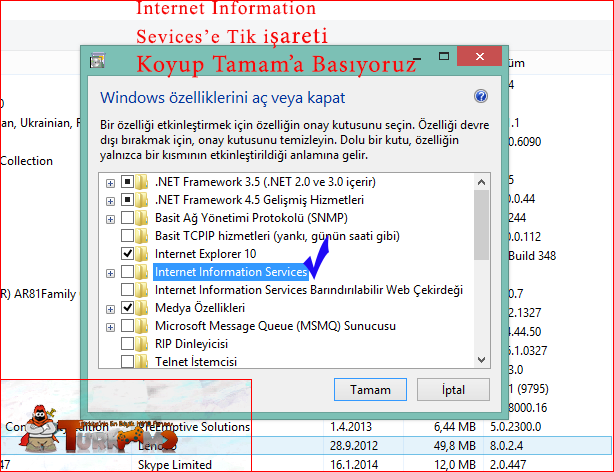
Task: Close the Windows Features dialog
Action: point(479,56)
